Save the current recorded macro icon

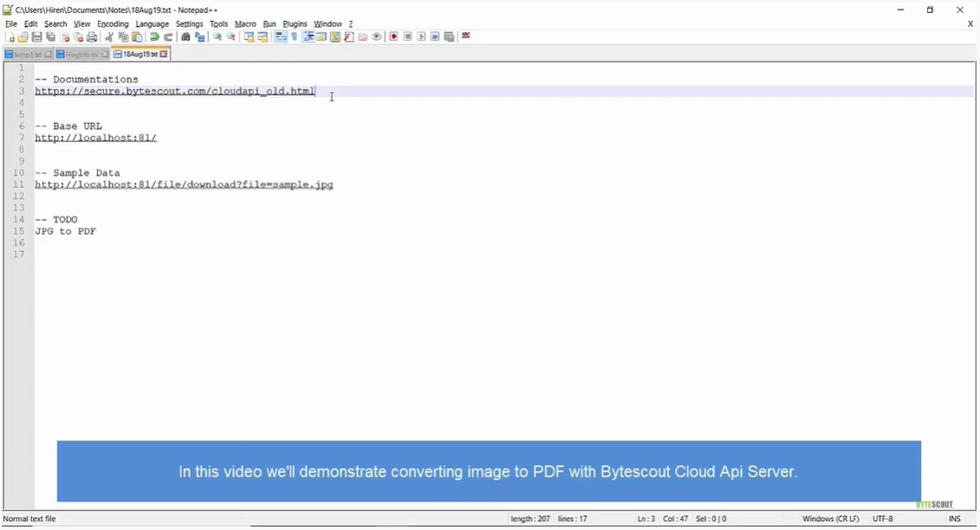click(x=449, y=37)
